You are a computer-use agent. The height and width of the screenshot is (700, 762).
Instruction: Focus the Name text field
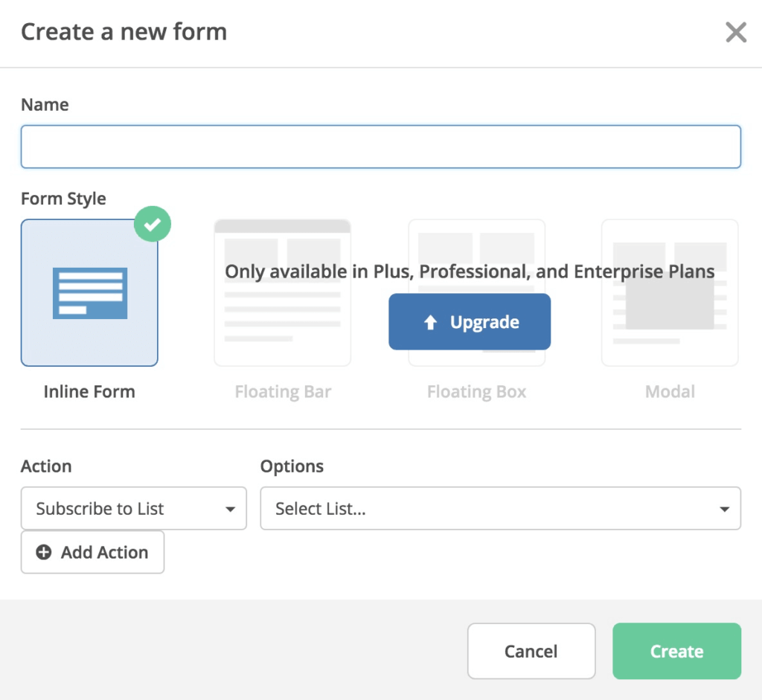[x=380, y=147]
